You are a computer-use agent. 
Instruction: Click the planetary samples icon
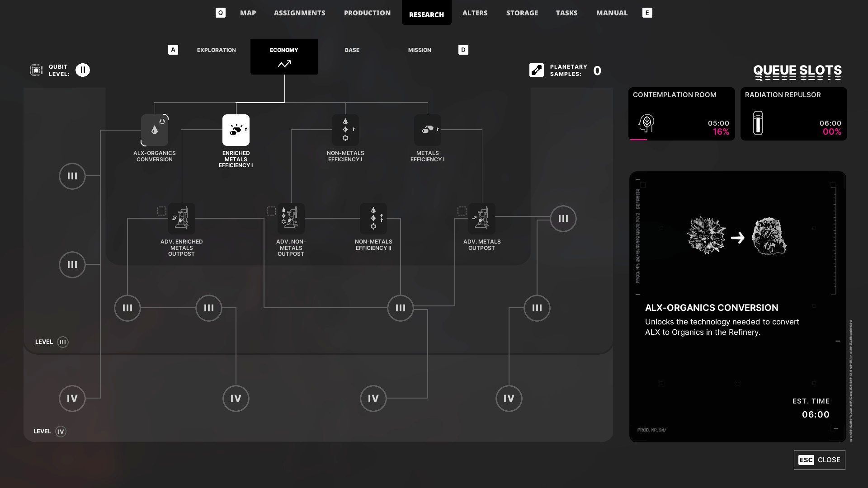[537, 70]
